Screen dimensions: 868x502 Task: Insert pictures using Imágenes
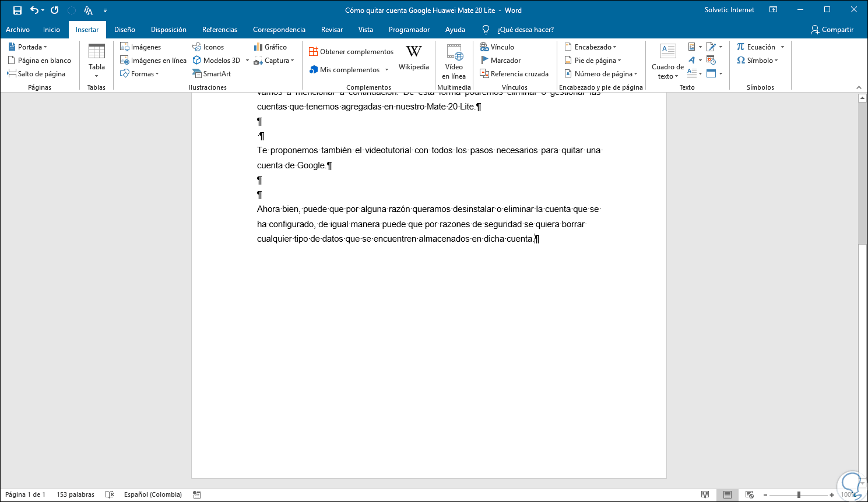click(x=140, y=47)
